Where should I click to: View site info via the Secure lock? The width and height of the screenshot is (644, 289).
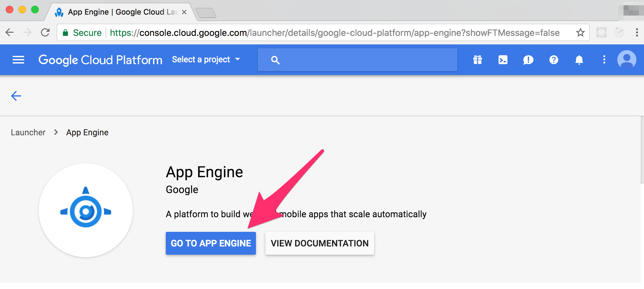click(82, 33)
